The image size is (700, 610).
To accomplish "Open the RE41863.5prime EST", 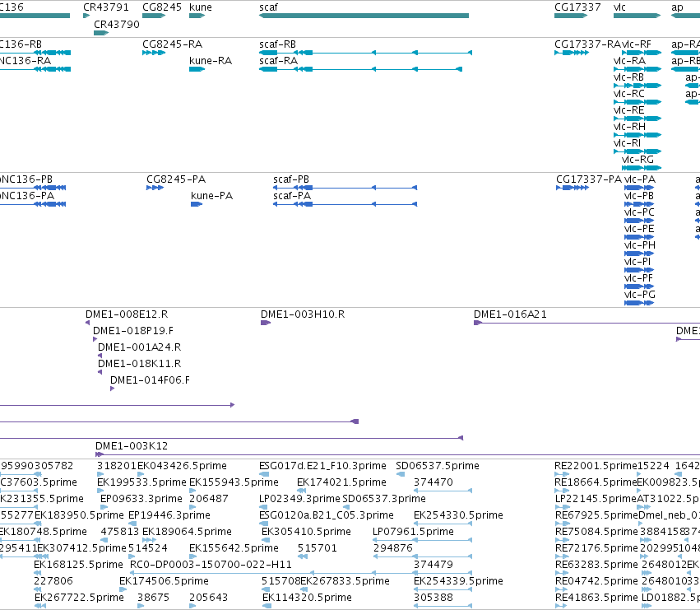I will pyautogui.click(x=561, y=606).
